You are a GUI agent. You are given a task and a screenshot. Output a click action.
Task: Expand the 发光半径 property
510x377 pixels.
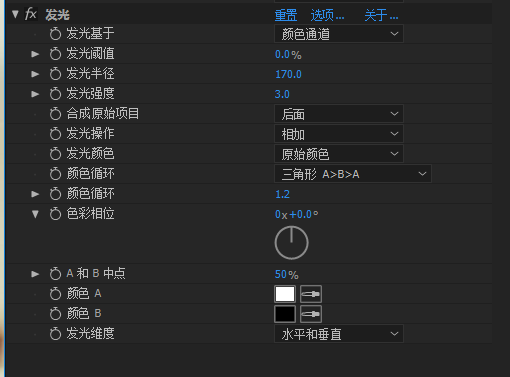pos(35,74)
